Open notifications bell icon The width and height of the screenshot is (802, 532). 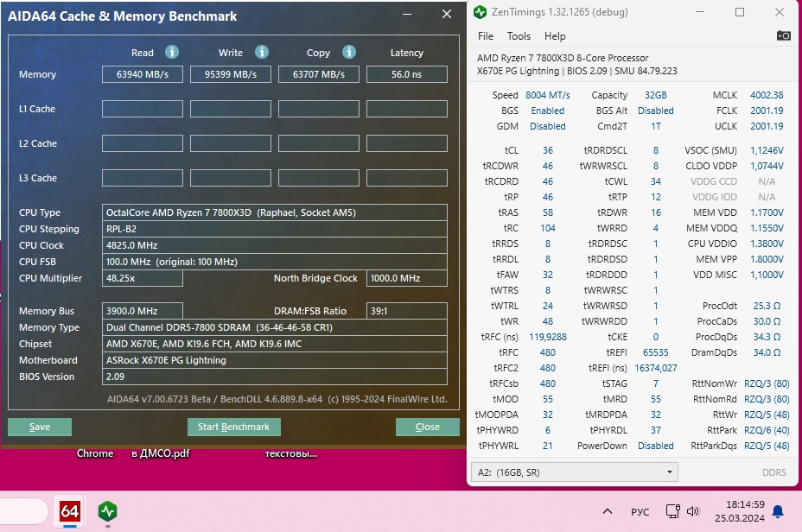[778, 511]
